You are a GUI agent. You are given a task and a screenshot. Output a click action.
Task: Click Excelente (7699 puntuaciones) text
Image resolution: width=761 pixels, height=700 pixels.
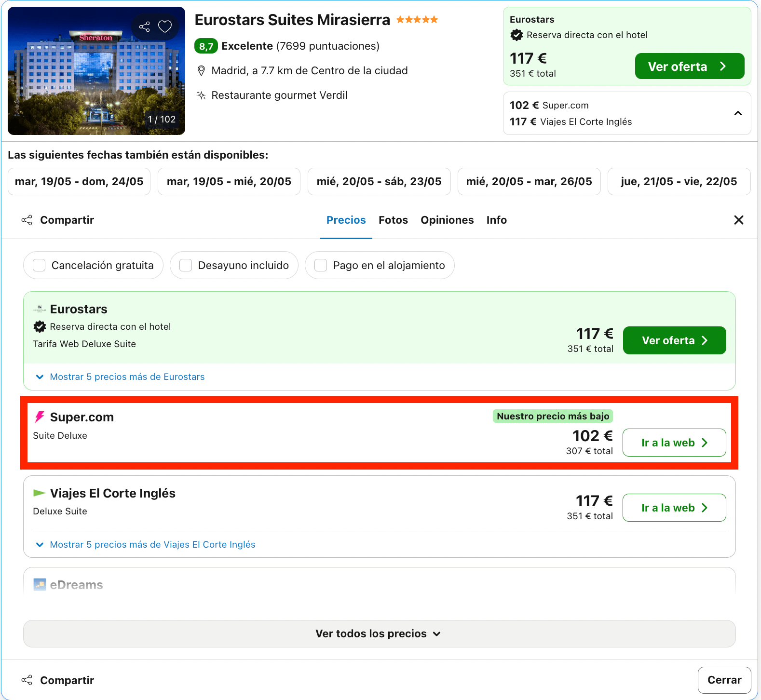coord(300,46)
